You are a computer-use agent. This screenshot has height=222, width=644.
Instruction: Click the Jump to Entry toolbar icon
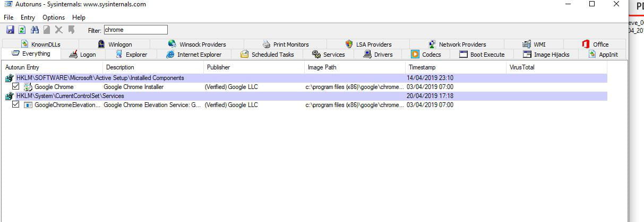(71, 30)
